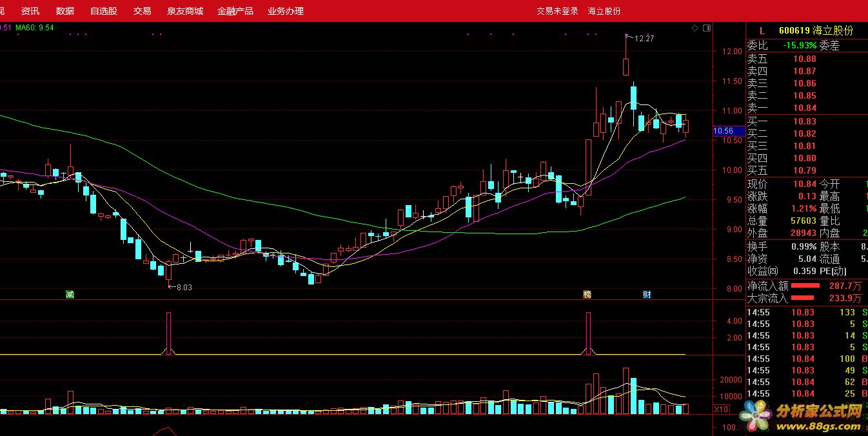
Task: Click the 财 marker below the chart
Action: click(x=647, y=295)
